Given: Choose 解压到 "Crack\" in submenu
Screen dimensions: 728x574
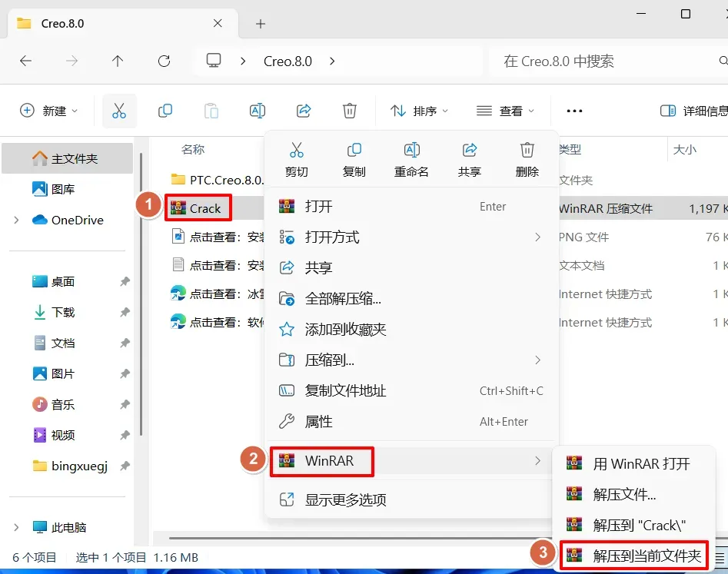Looking at the screenshot, I should pyautogui.click(x=634, y=526).
